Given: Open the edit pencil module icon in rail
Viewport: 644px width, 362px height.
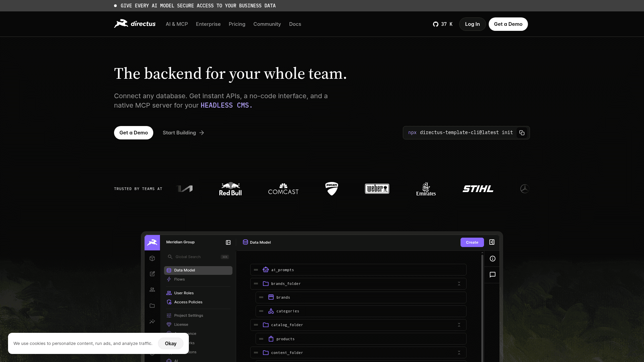Looking at the screenshot, I should 152,274.
